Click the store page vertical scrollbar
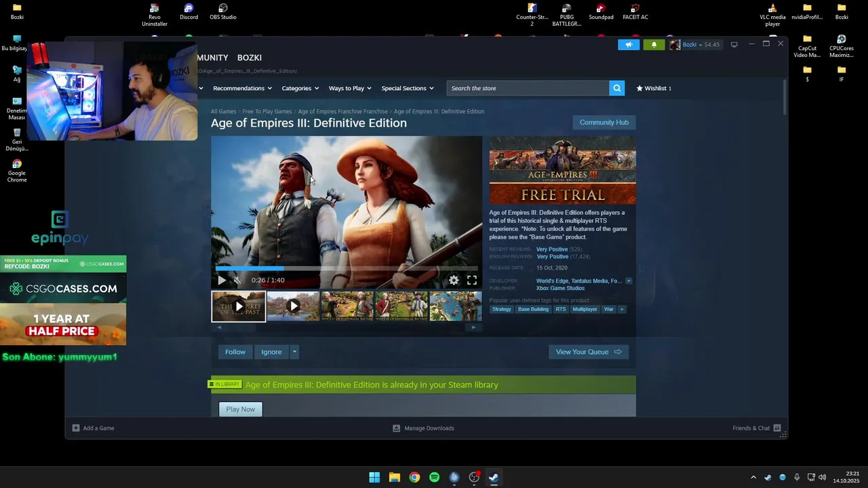 click(785, 98)
